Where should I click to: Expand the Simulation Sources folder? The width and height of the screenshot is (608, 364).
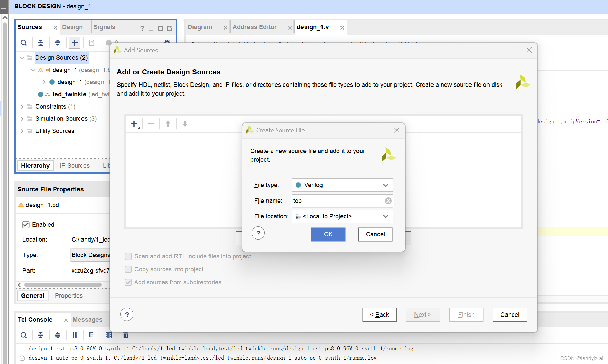(x=22, y=119)
